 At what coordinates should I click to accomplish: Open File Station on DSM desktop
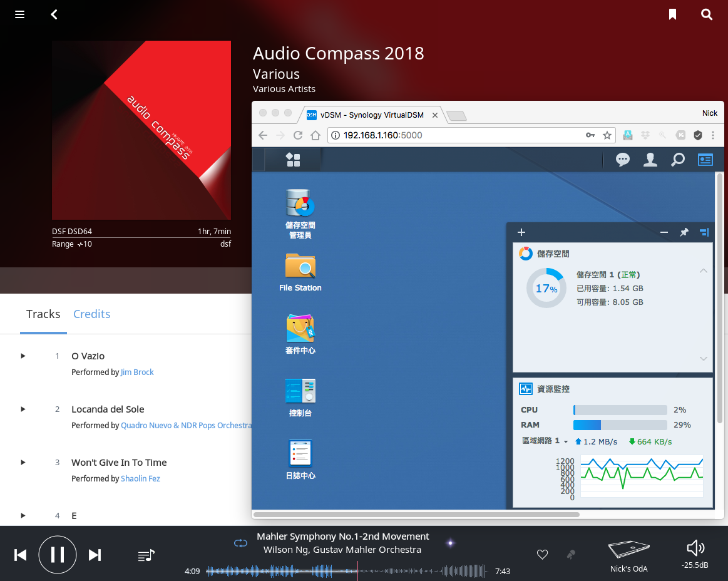pyautogui.click(x=300, y=272)
